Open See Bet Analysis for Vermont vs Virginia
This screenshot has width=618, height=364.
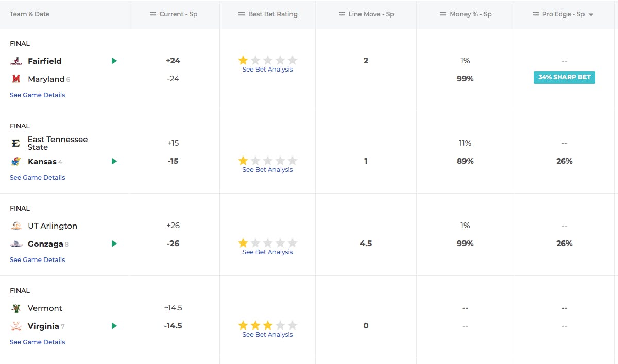[x=267, y=335]
